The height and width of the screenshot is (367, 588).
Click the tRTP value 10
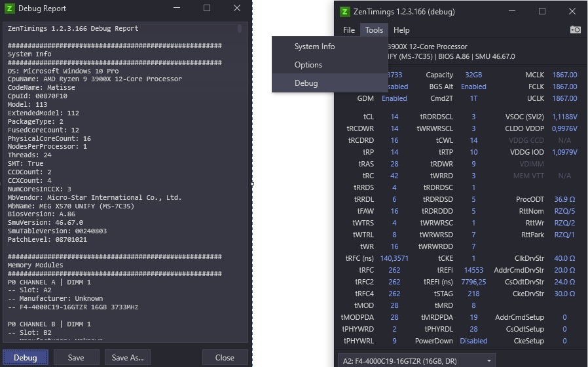point(473,152)
